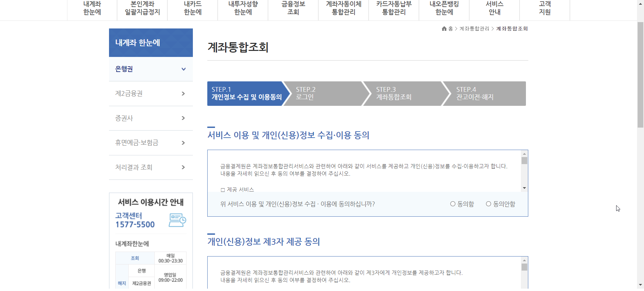Click the 1577-5500 phone number text
Screen dimensions: 644x291
tap(135, 225)
